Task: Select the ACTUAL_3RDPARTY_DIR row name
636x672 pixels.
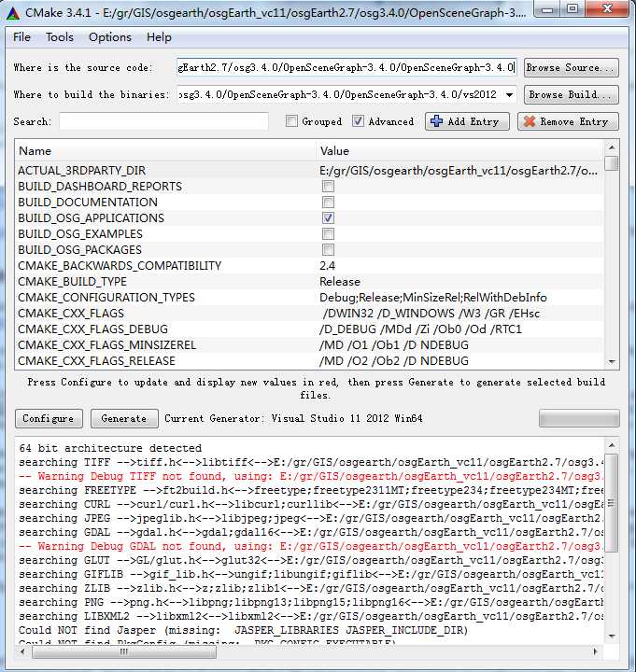Action: 82,171
